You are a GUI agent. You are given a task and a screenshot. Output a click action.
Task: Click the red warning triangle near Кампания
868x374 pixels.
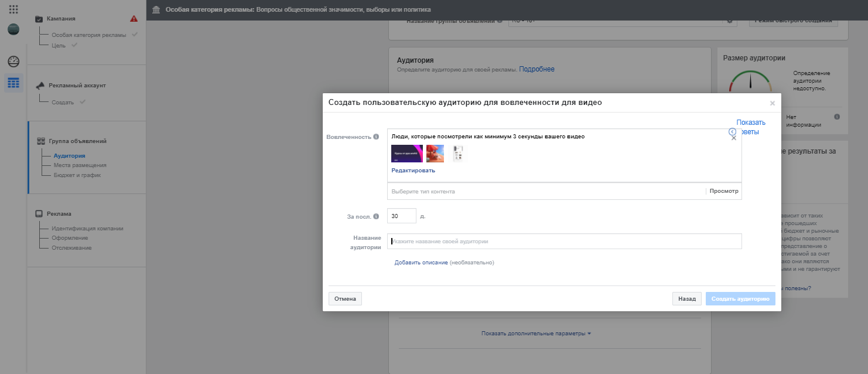coord(134,19)
